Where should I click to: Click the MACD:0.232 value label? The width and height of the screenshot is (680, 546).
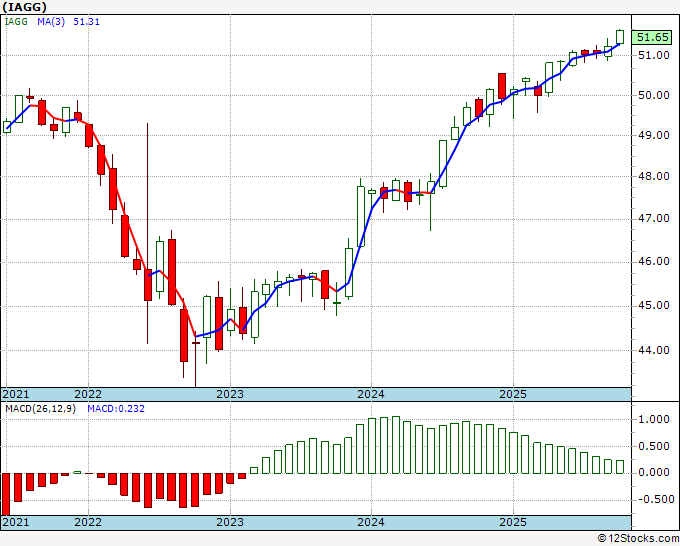coord(116,409)
